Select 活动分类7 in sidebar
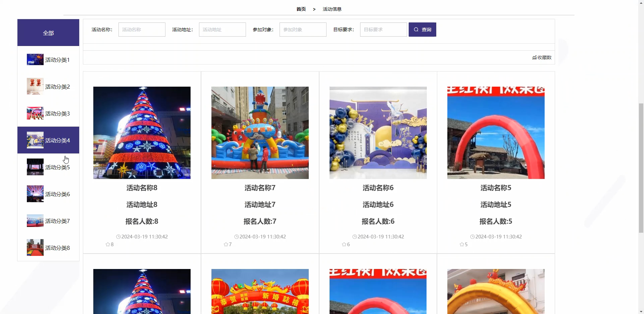This screenshot has width=644, height=314. 48,221
